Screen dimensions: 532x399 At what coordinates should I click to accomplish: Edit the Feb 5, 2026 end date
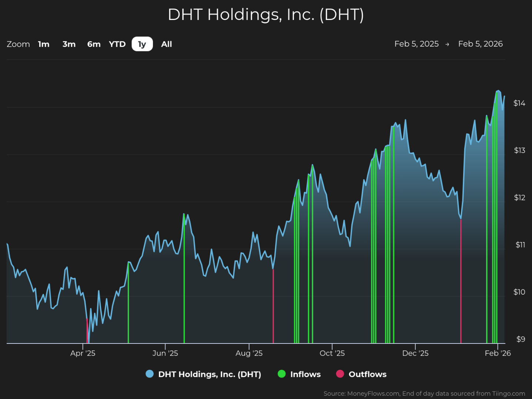[481, 44]
